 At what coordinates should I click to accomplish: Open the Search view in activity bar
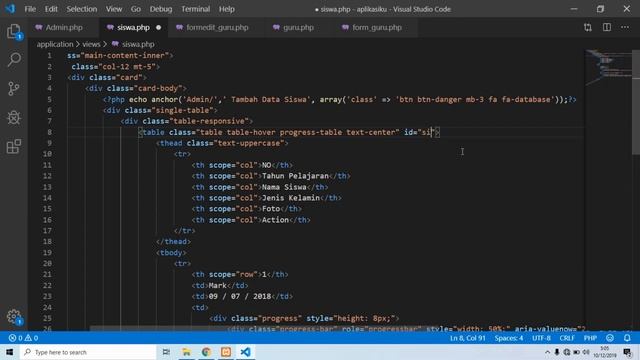(14, 60)
